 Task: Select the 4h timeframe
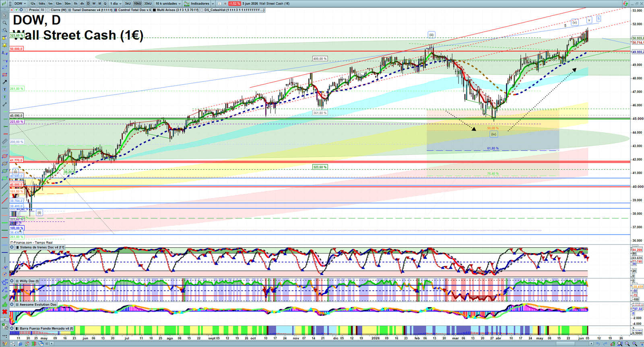coord(82,4)
